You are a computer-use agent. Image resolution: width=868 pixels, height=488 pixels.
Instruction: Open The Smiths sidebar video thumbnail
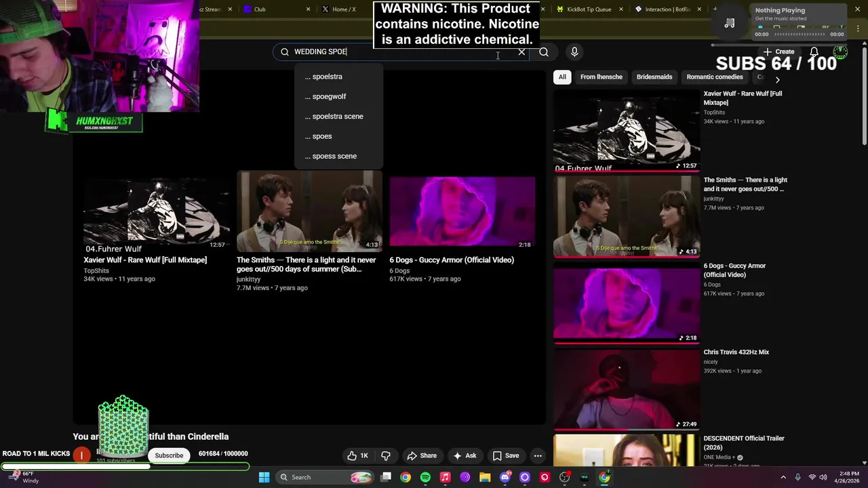[x=627, y=217]
